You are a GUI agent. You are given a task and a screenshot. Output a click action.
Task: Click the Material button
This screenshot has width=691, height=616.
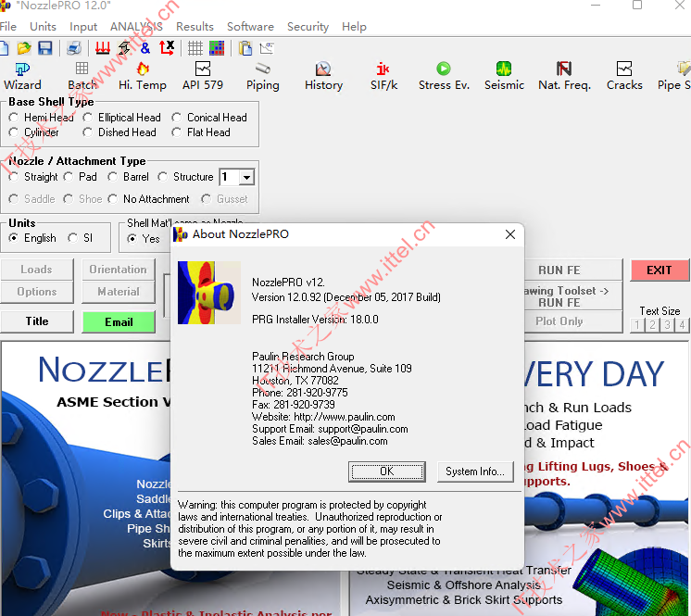119,292
